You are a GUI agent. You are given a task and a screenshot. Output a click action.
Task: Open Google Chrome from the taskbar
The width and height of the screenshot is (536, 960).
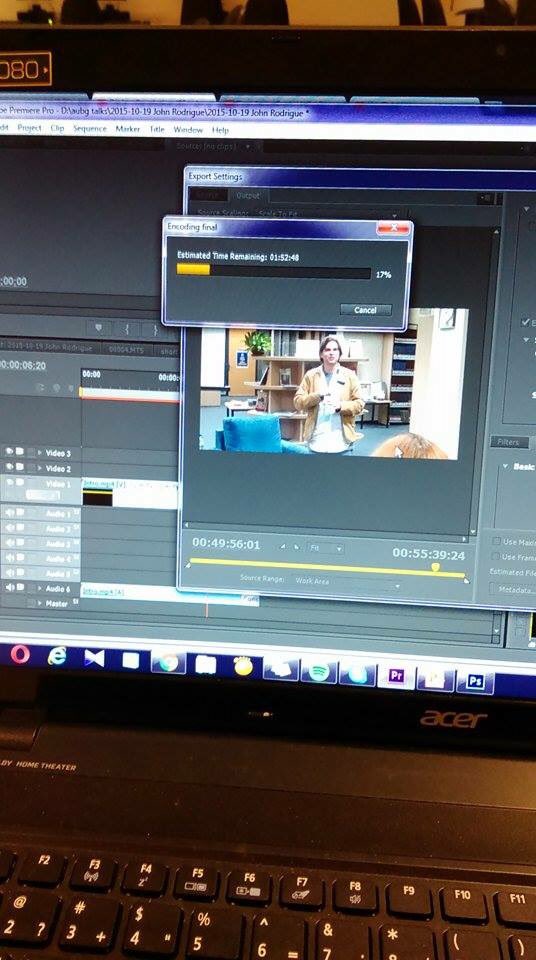click(x=168, y=662)
